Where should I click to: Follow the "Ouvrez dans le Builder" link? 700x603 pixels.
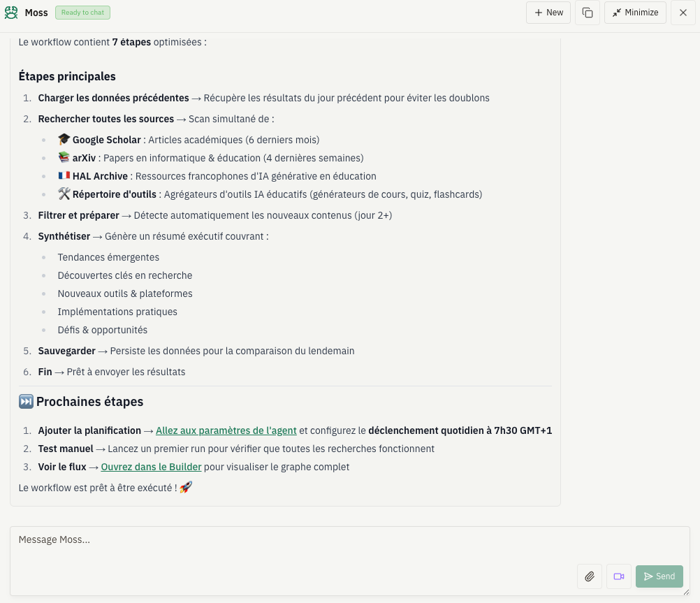(151, 467)
